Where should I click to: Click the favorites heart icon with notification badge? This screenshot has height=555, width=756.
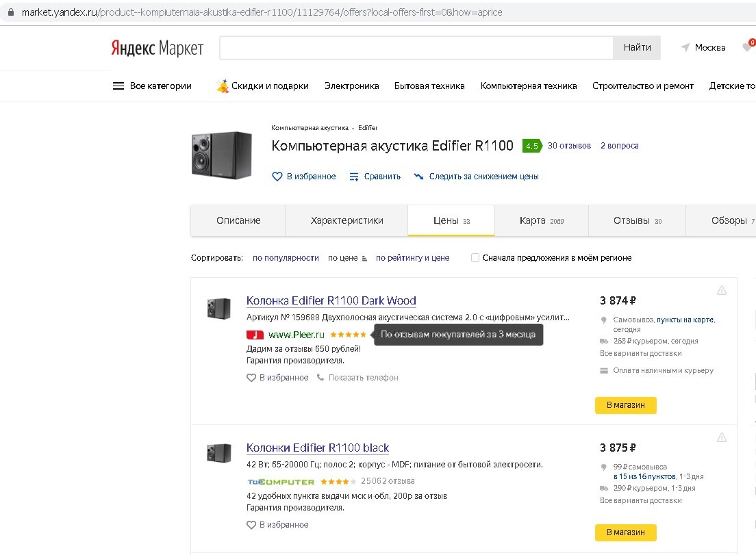pos(748,47)
